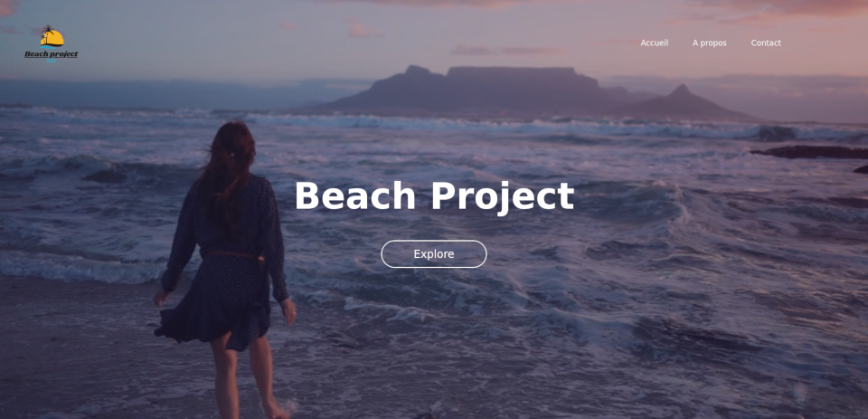The image size is (868, 419).
Task: Click the blue '2022' under the logo
Action: [51, 61]
